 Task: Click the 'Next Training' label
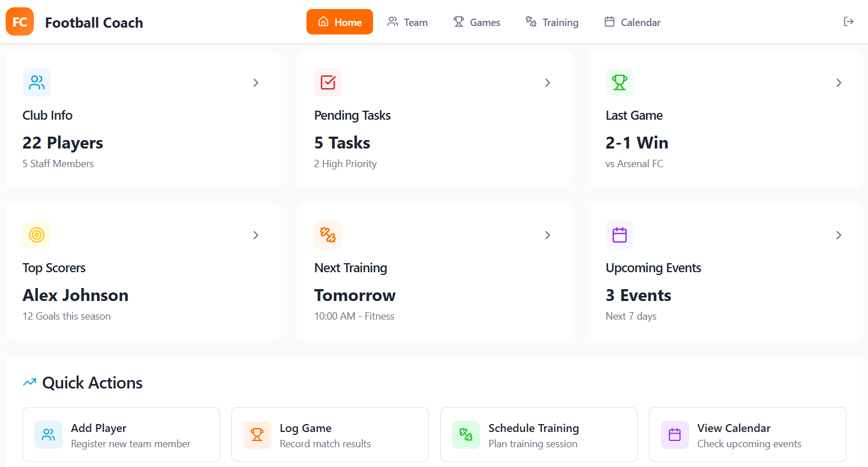coord(350,268)
